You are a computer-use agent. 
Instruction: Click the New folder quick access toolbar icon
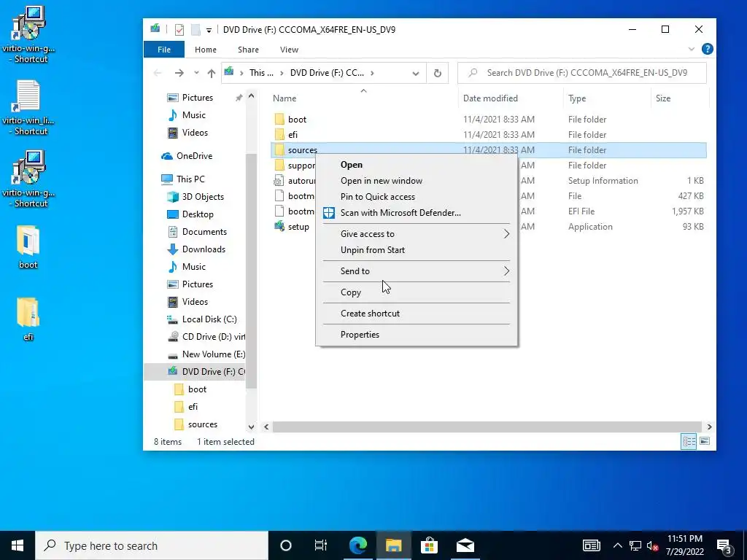[196, 29]
